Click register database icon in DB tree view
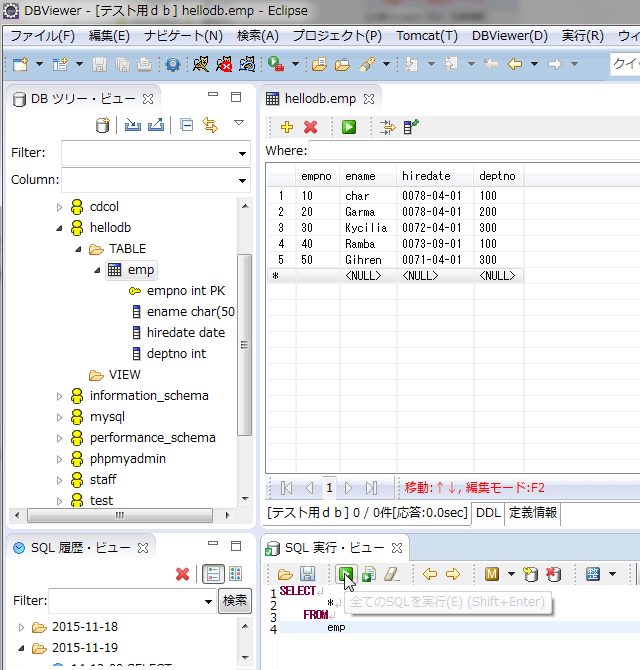 pyautogui.click(x=103, y=125)
